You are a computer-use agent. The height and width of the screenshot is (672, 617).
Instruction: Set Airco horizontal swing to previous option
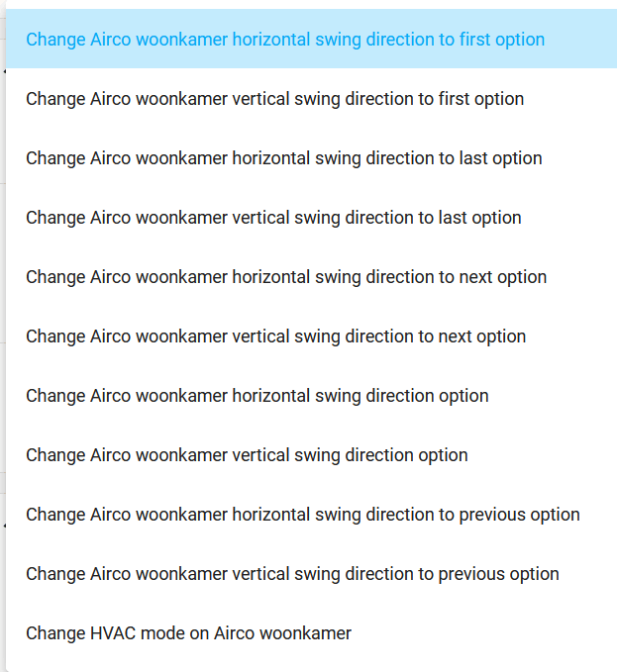(311, 515)
